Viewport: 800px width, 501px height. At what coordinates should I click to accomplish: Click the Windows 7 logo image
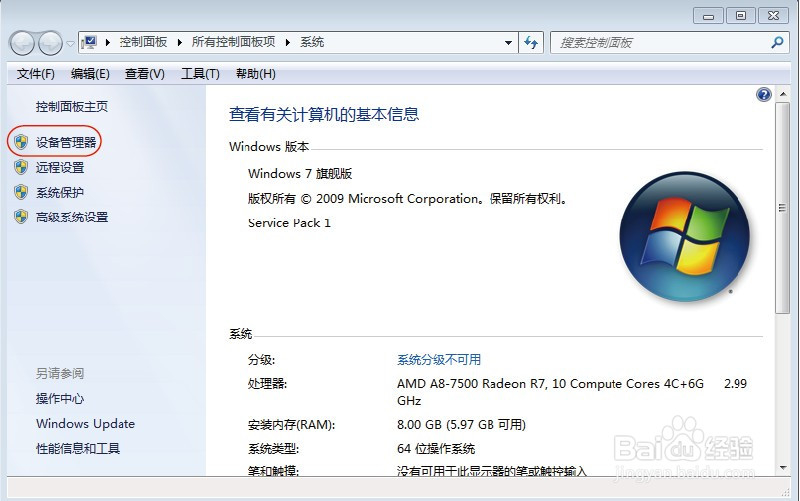[x=684, y=236]
